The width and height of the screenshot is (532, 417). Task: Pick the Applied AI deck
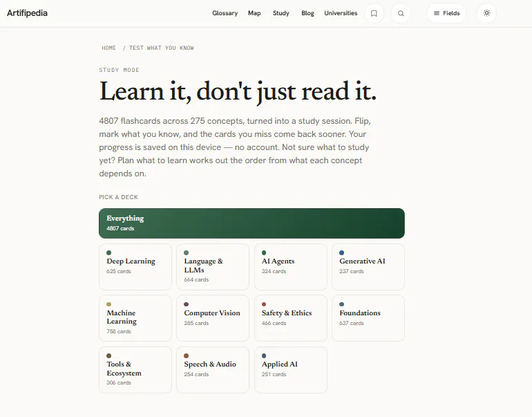291,370
